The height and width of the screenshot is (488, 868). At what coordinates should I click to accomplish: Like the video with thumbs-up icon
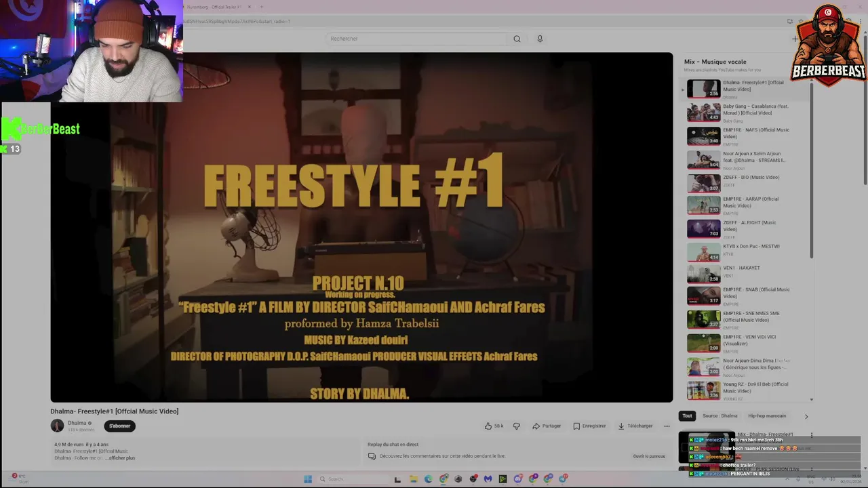coord(488,426)
